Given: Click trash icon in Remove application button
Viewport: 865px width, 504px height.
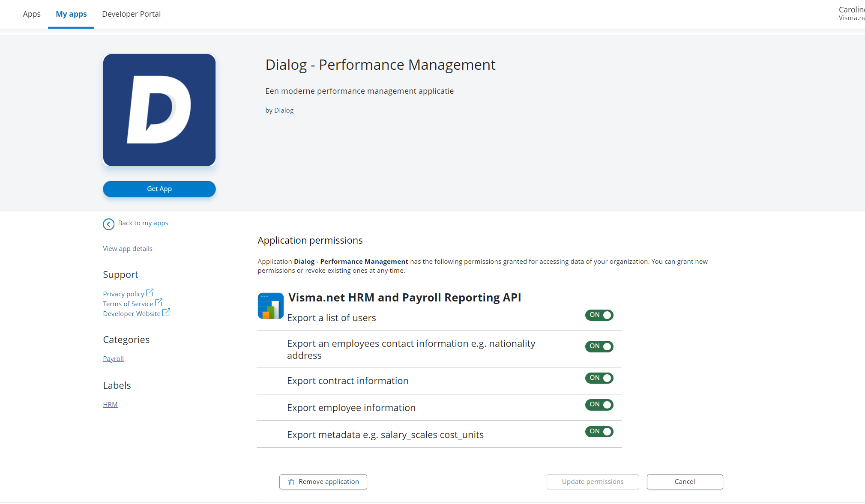Looking at the screenshot, I should (x=291, y=482).
